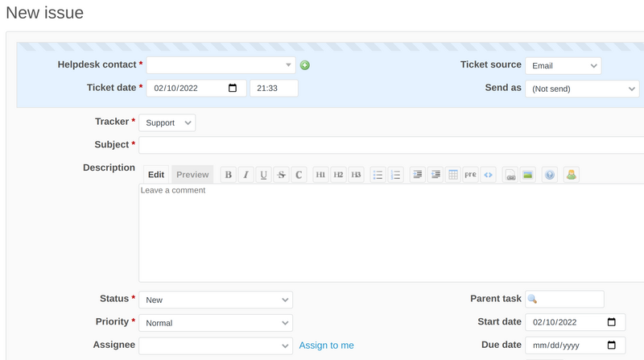Apply italic text formatting
The height and width of the screenshot is (360, 644).
(246, 175)
